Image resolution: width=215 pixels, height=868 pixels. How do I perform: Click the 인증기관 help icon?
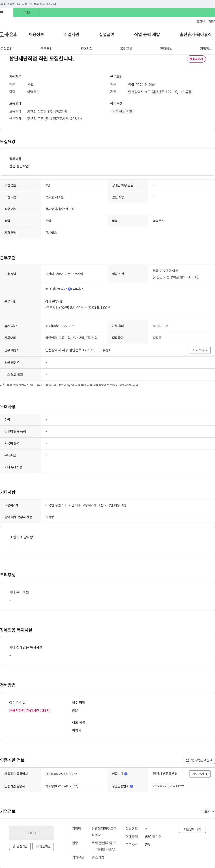point(126,774)
